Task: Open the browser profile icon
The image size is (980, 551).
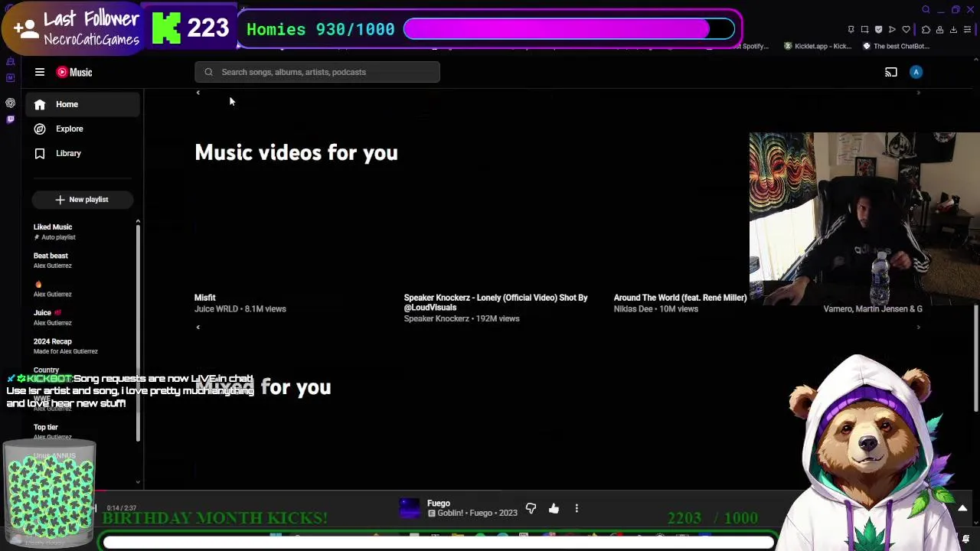Action: tap(939, 29)
